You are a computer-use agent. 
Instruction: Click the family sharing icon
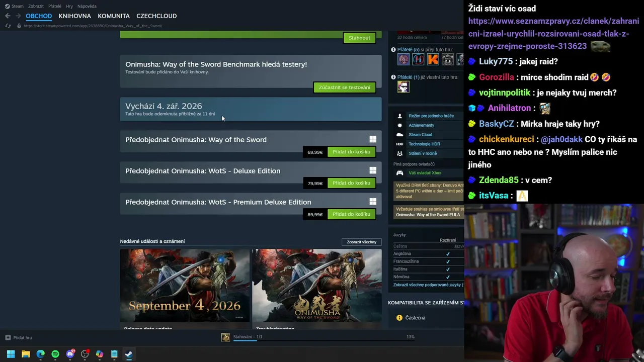(400, 153)
